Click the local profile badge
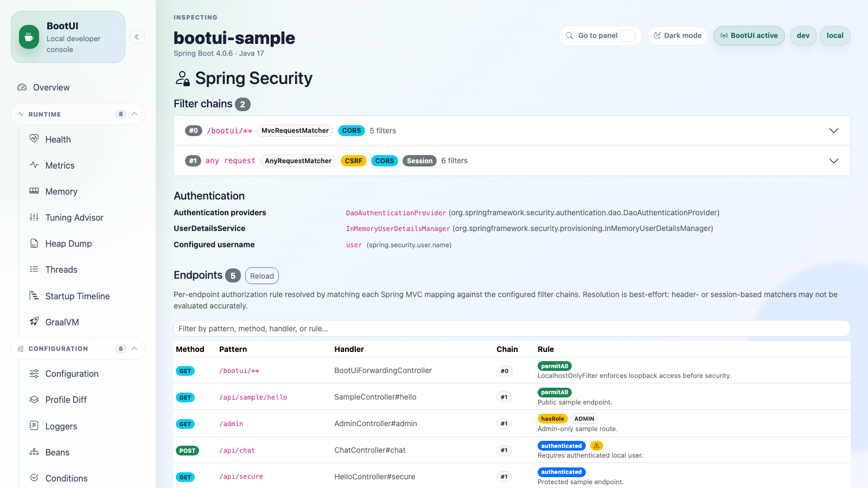The height and width of the screenshot is (488, 868). (x=835, y=36)
